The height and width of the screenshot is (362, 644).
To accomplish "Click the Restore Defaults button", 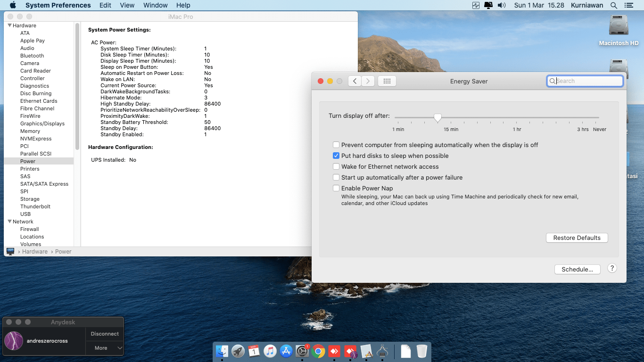I will 577,238.
